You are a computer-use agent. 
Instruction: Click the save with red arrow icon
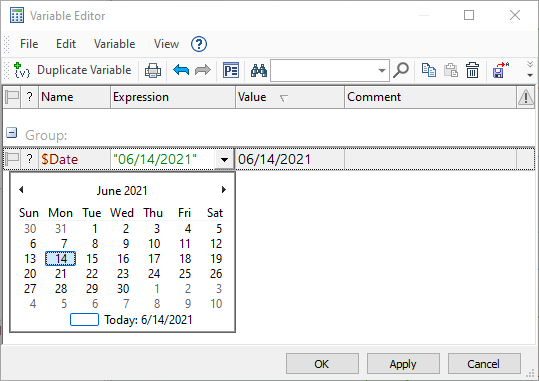[500, 70]
